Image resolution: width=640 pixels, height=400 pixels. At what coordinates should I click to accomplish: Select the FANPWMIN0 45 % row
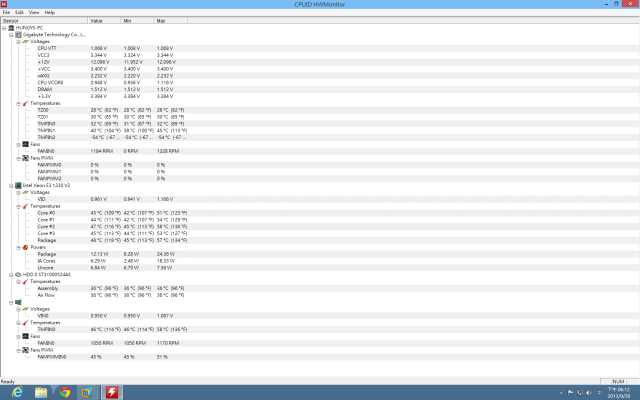112,357
